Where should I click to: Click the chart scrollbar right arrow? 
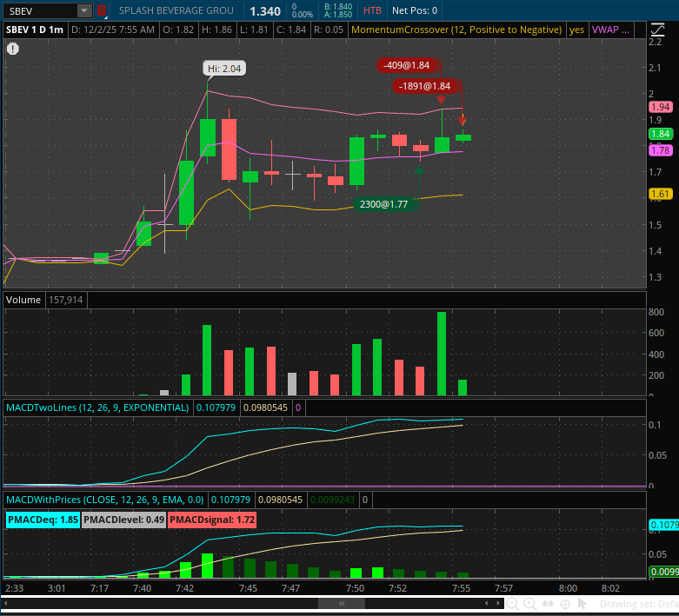click(498, 604)
